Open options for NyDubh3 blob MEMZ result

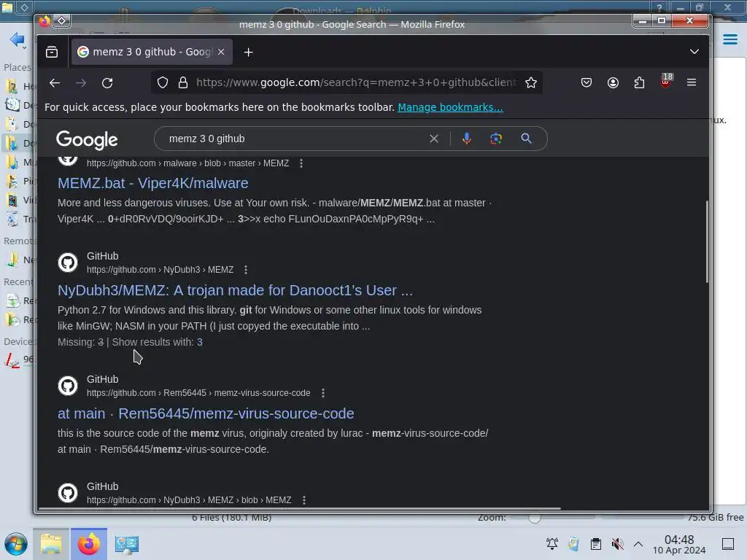coord(304,500)
